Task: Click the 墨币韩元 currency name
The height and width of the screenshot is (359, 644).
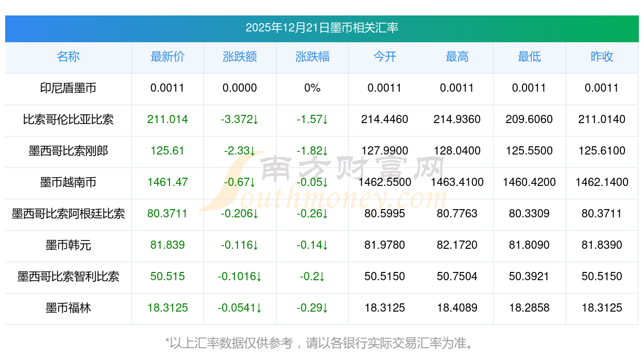Action: point(68,245)
